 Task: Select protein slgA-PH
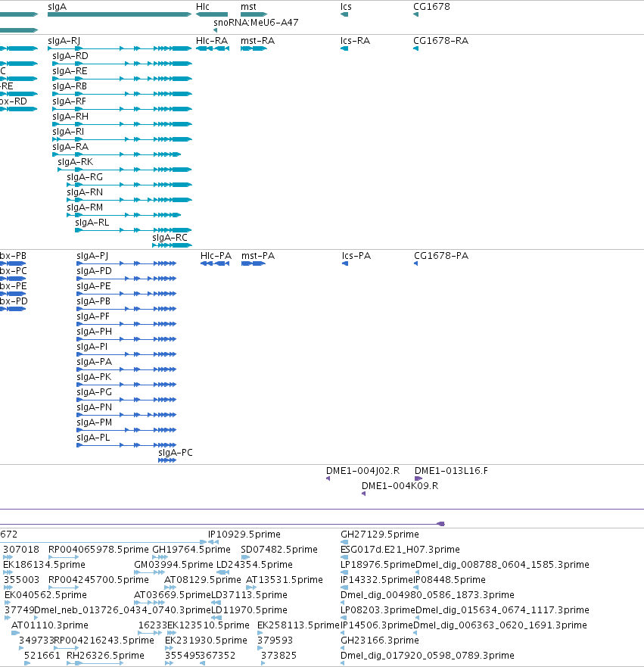126,339
